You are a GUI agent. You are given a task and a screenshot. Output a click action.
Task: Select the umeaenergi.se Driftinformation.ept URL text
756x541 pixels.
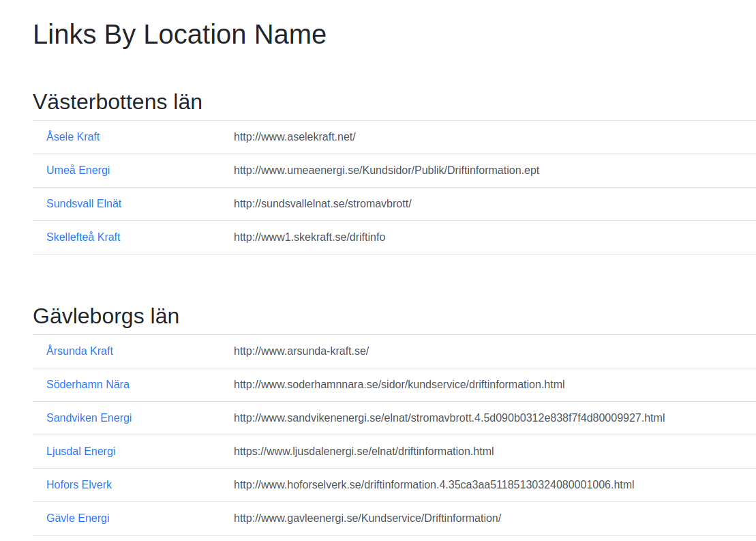[387, 171]
